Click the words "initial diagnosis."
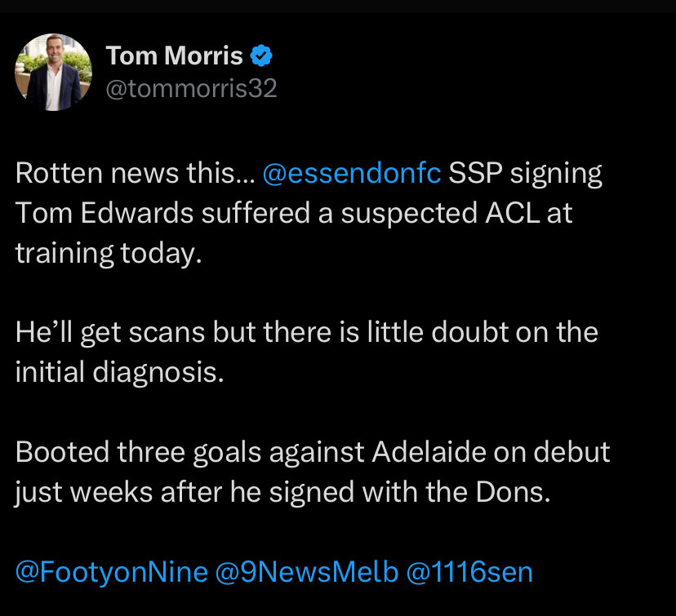Image resolution: width=676 pixels, height=616 pixels. 119,372
